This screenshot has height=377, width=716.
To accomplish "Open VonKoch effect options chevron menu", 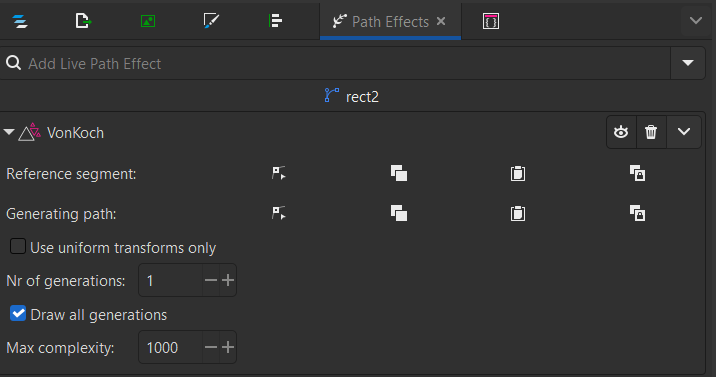I will coord(684,132).
